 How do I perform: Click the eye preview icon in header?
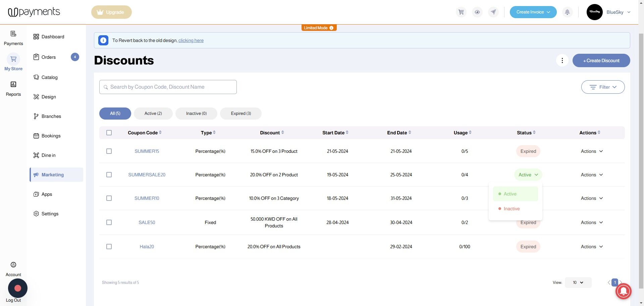tap(477, 12)
